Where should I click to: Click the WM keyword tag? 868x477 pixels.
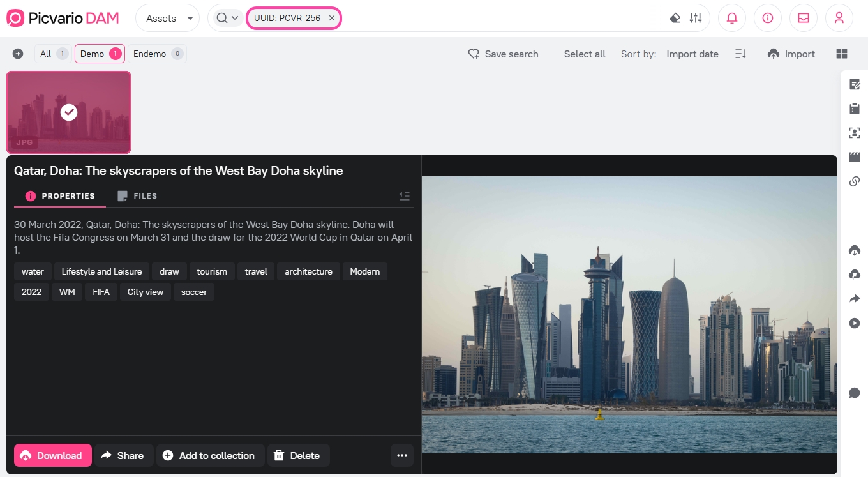pyautogui.click(x=67, y=292)
